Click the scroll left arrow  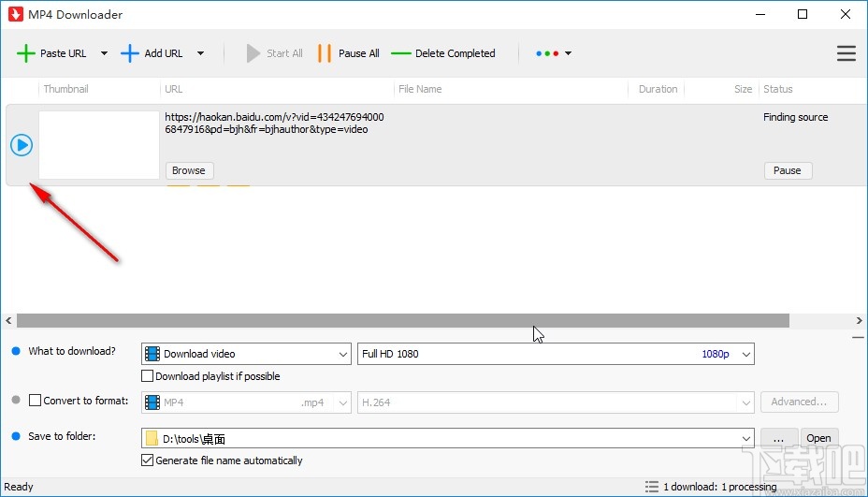pyautogui.click(x=8, y=320)
